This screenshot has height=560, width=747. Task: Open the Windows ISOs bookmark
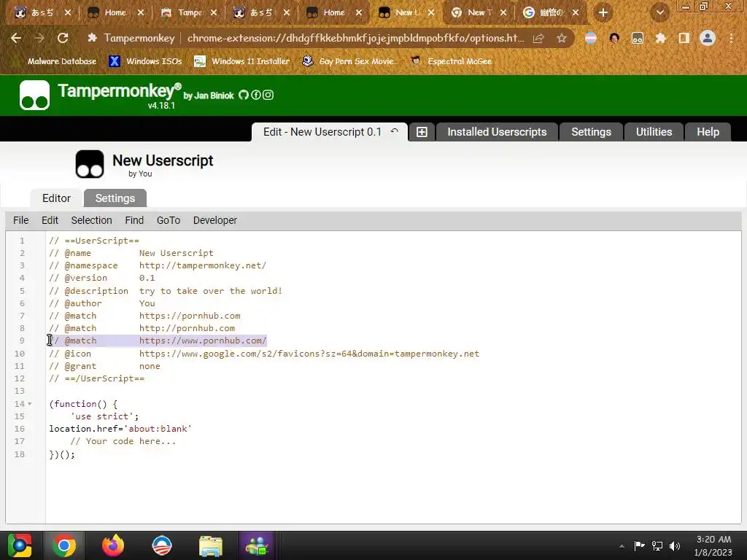coord(145,61)
